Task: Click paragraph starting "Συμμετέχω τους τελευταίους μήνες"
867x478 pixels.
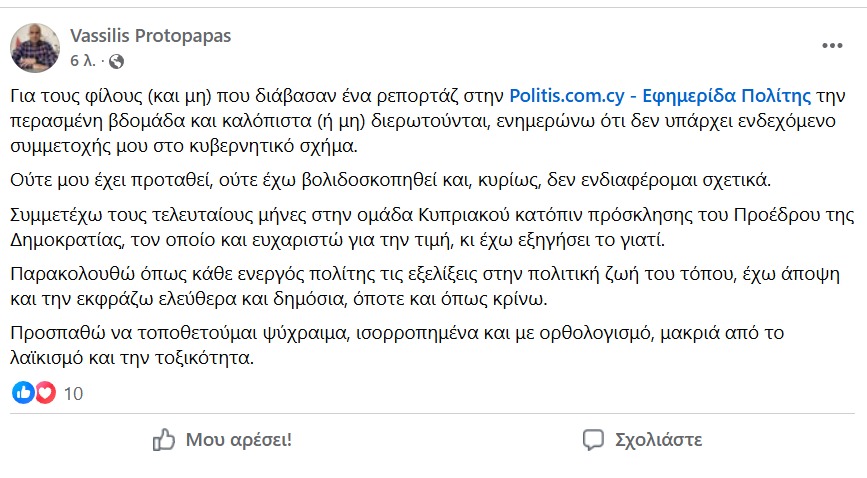Action: click(x=432, y=227)
